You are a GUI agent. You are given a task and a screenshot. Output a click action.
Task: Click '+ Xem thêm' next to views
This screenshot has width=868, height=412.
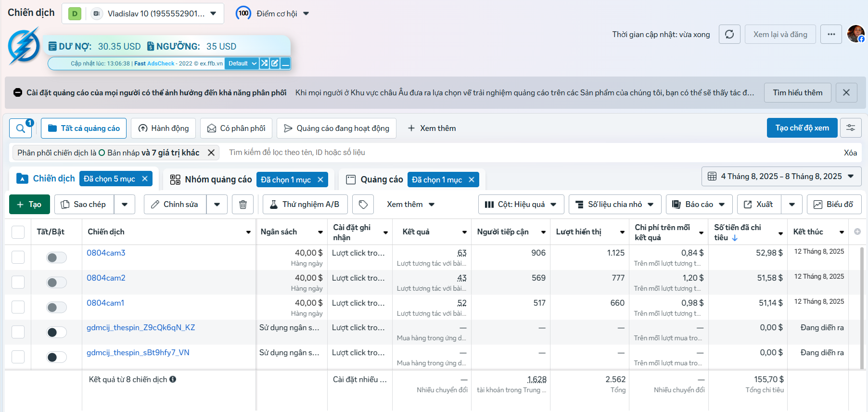pos(432,129)
